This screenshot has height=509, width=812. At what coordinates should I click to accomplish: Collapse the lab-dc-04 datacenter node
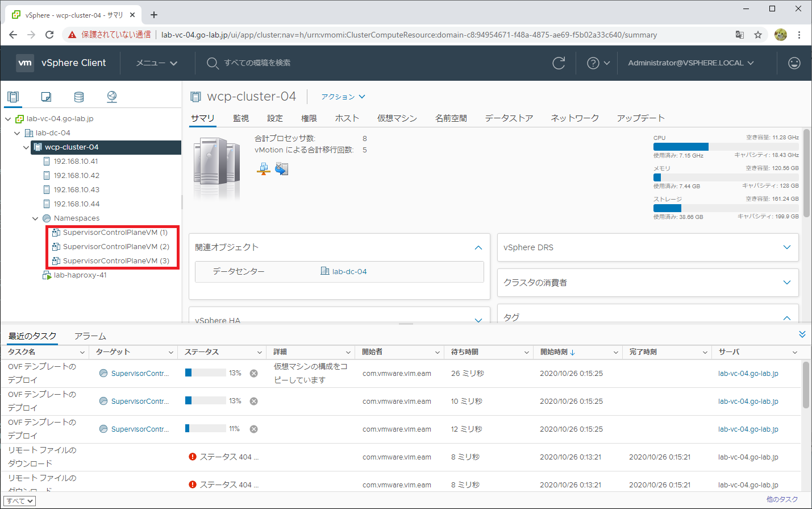(x=17, y=133)
